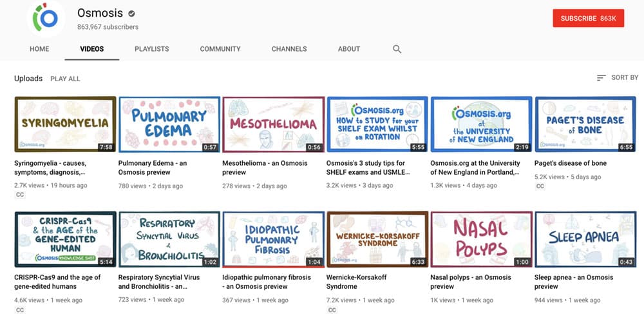Image resolution: width=644 pixels, height=314 pixels.
Task: Click '944 views • 1 week ago' text
Action: 567,300
